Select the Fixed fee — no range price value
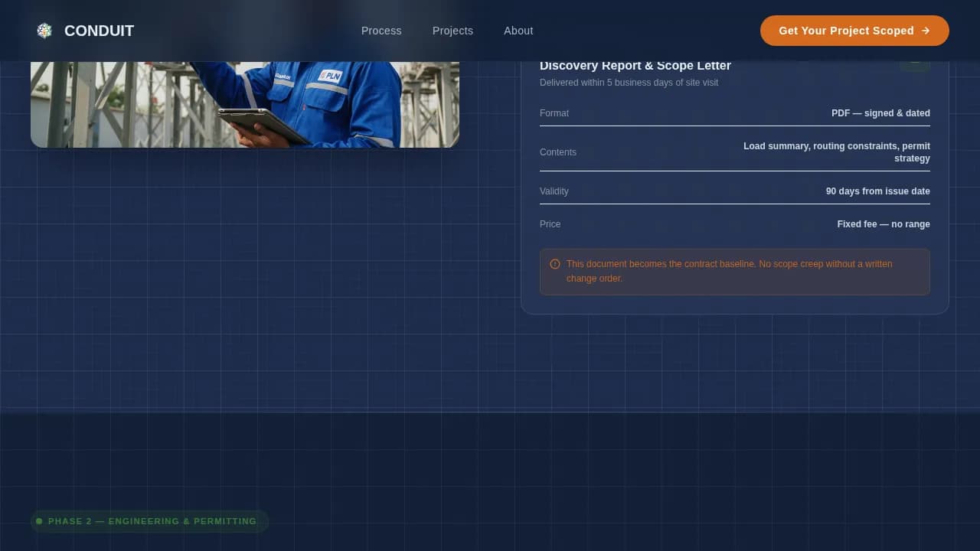This screenshot has width=980, height=551. 884,224
